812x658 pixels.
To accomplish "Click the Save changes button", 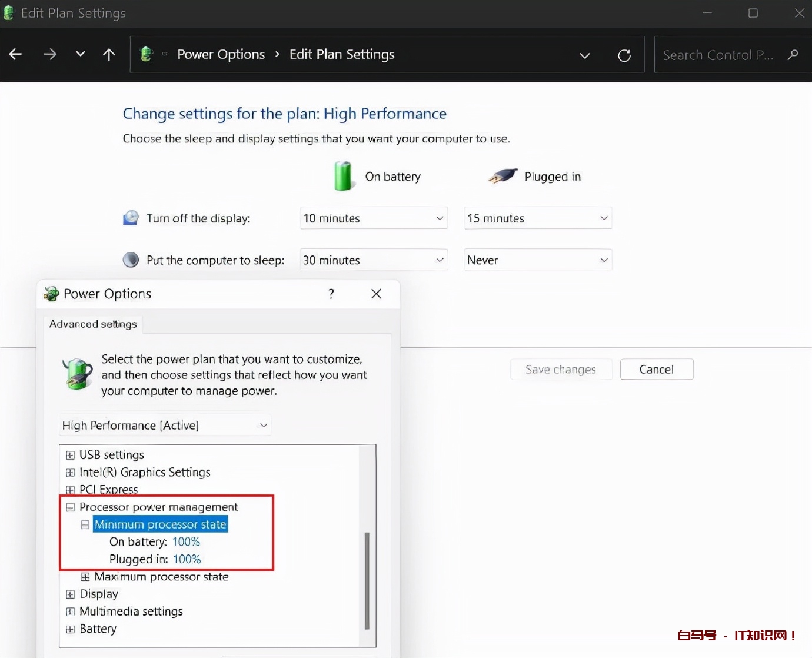I will (560, 370).
